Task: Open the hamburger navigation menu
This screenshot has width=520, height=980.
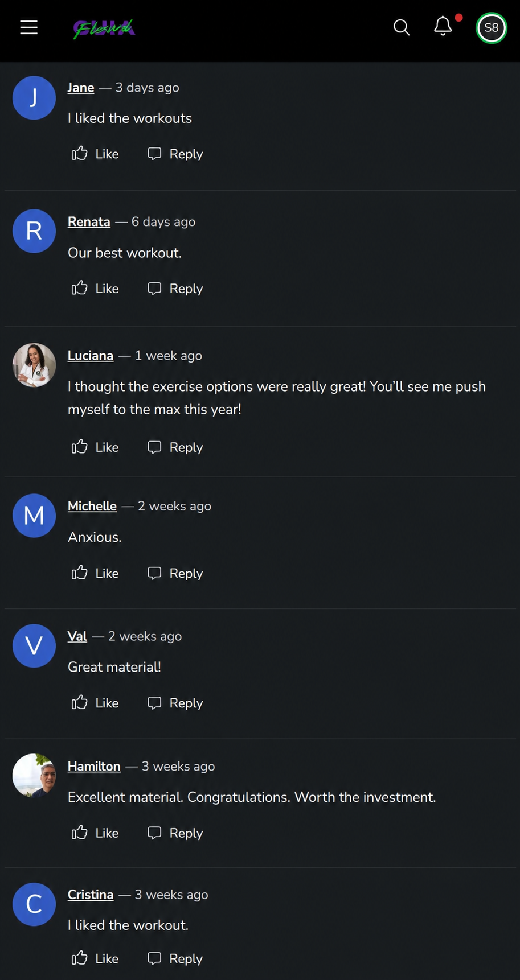Action: click(28, 27)
